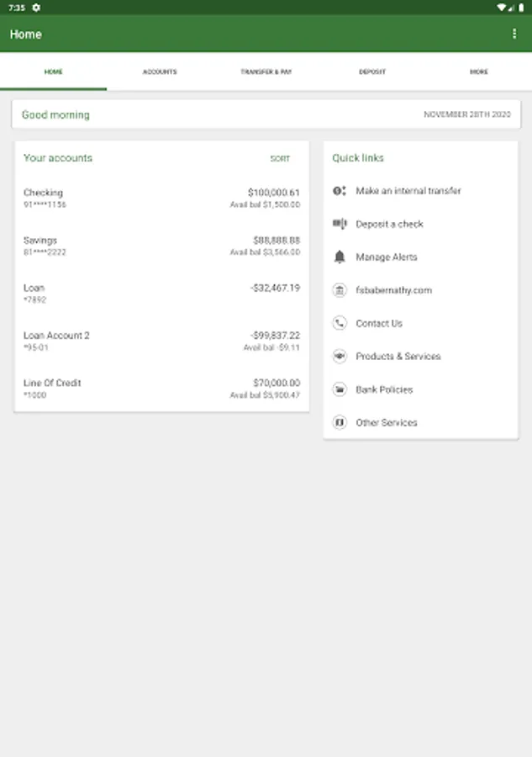Click the internal transfer icon
This screenshot has height=757, width=532.
[x=340, y=191]
